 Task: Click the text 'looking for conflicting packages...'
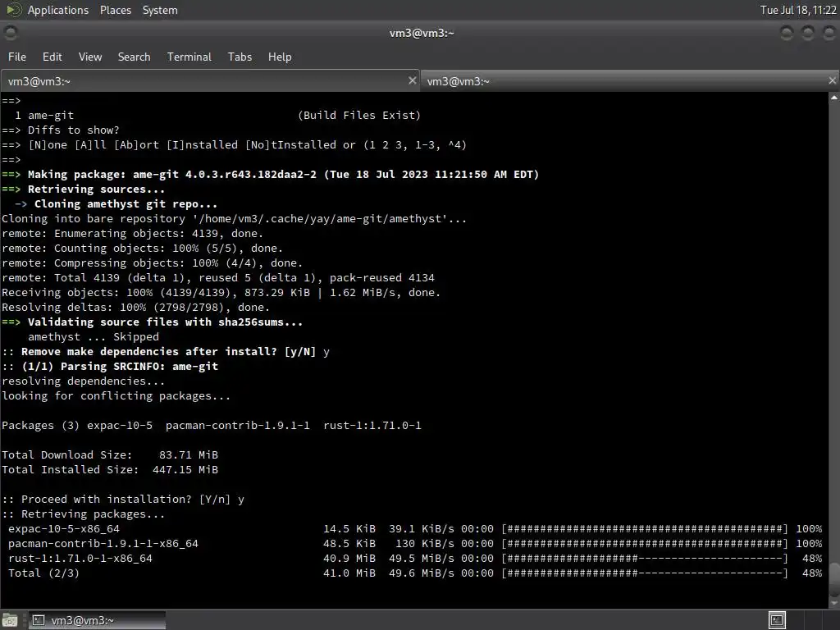coord(116,396)
